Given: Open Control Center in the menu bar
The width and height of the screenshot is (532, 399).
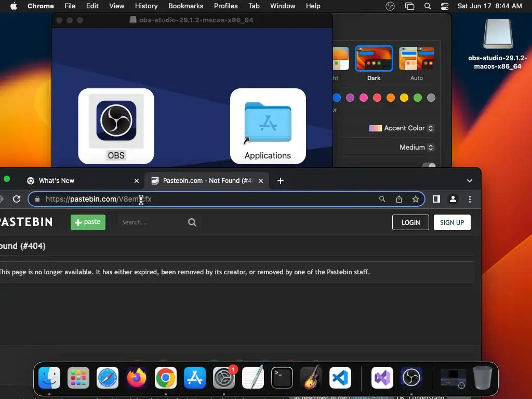Looking at the screenshot, I should (445, 6).
